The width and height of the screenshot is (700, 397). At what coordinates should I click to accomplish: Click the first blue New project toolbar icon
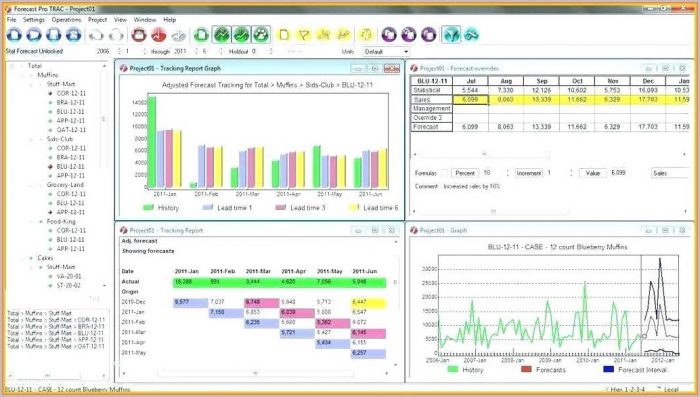[14, 34]
